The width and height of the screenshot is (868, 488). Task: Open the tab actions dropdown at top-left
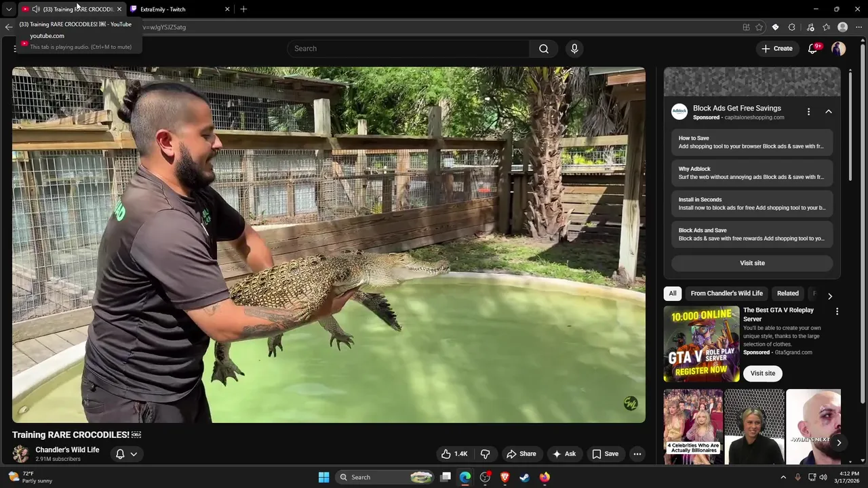point(9,9)
